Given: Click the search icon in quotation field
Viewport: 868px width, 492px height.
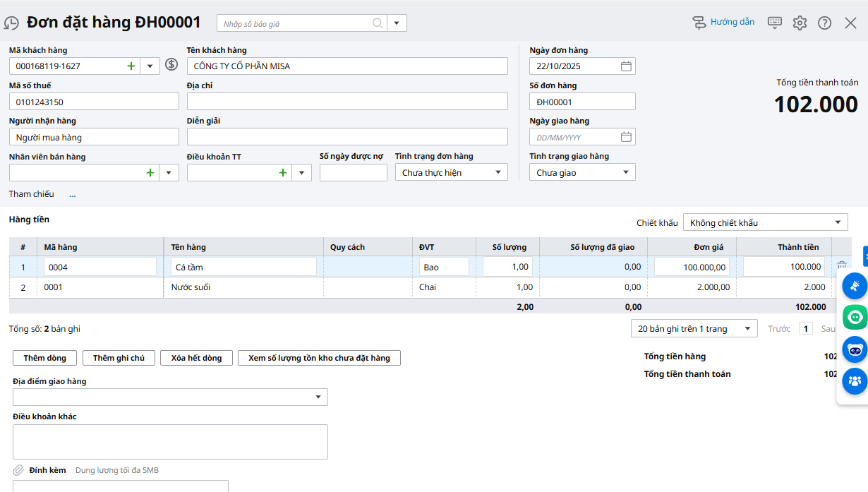Looking at the screenshot, I should 378,23.
